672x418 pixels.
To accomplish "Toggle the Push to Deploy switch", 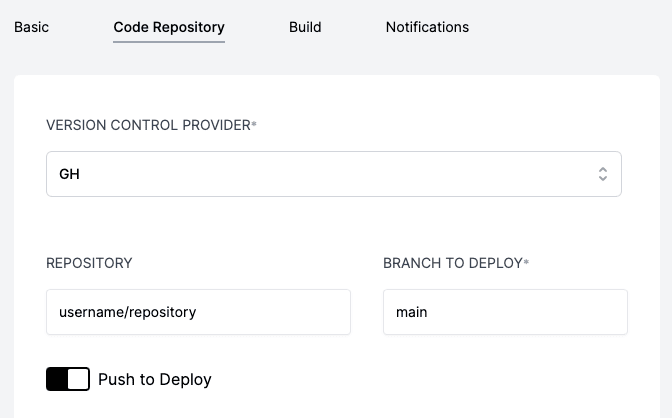I will [68, 379].
